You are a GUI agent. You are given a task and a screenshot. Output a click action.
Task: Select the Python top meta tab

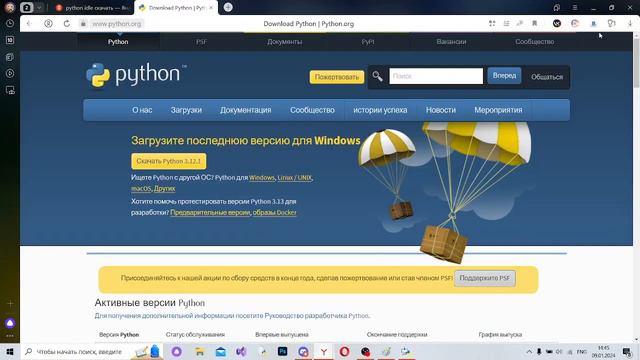point(118,42)
